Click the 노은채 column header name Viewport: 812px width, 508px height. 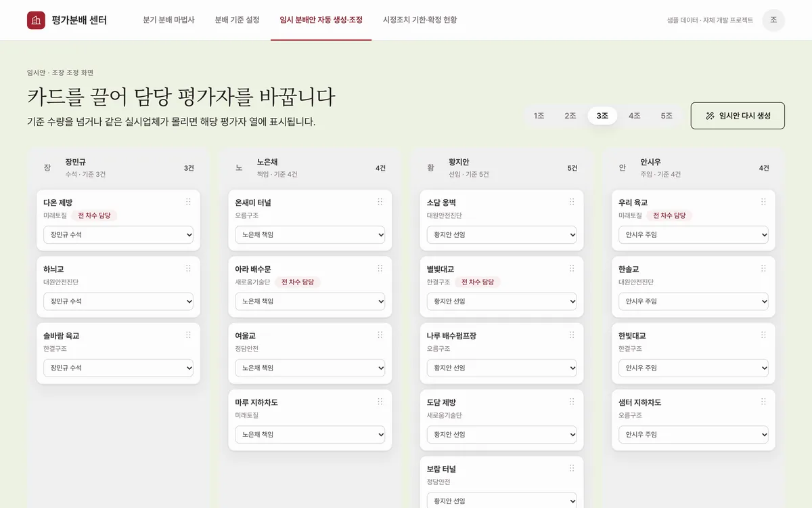[267, 162]
